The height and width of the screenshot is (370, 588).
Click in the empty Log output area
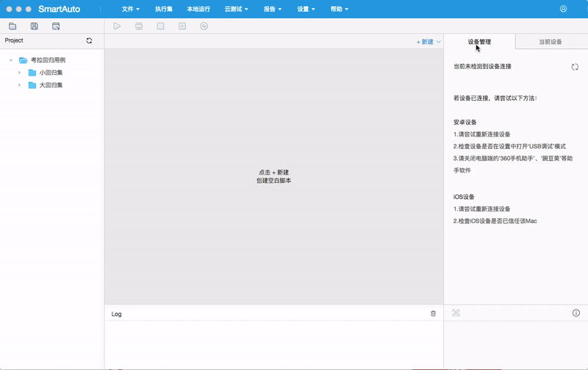[273, 344]
